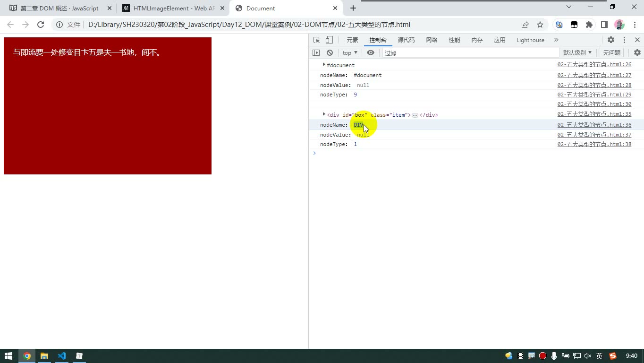Open source link for html:38 line
The image size is (644, 363).
tap(594, 144)
